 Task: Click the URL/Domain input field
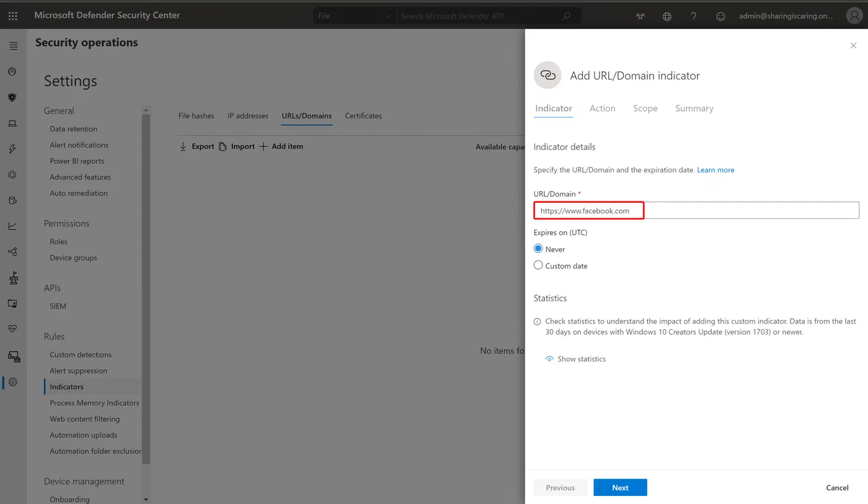click(696, 210)
